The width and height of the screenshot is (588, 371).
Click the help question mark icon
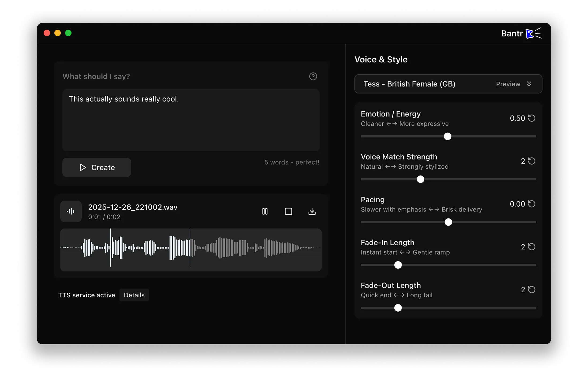[313, 76]
